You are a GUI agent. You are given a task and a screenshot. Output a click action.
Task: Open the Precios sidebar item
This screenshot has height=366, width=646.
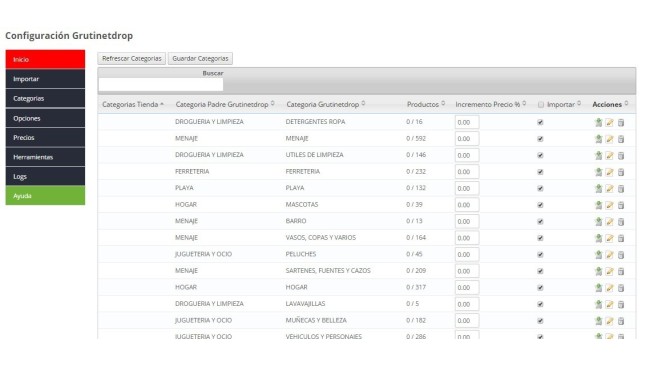pos(45,138)
